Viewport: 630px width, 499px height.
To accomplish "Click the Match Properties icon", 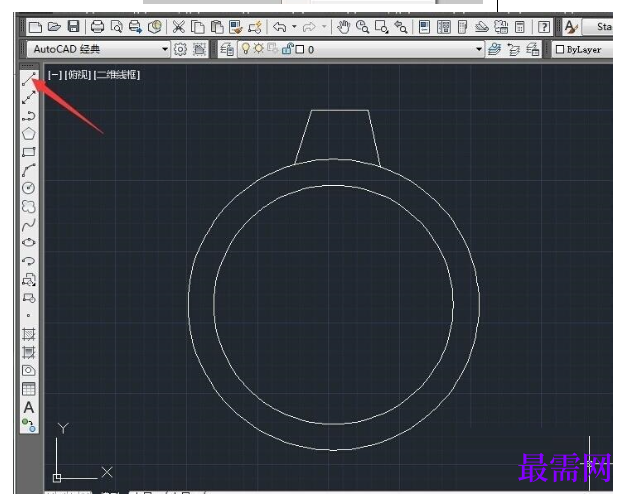I will (x=236, y=27).
